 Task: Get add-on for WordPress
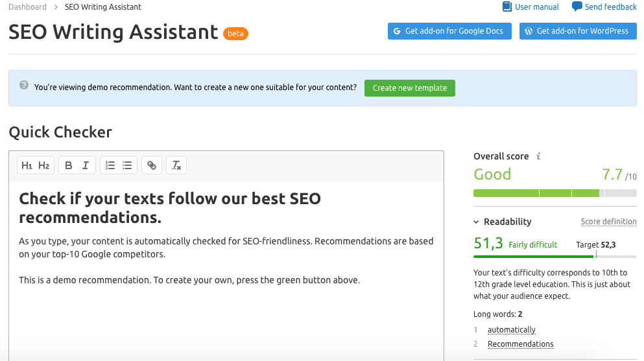click(577, 31)
